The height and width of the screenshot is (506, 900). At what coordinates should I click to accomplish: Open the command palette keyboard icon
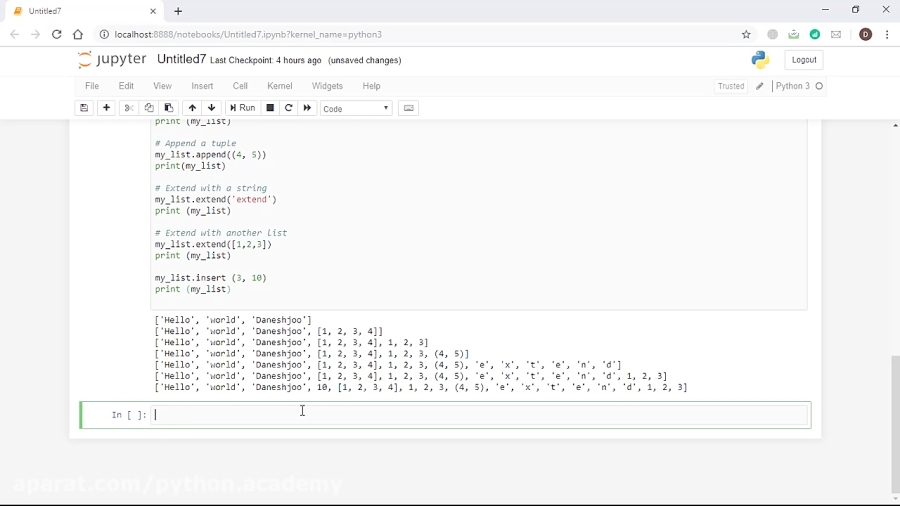(x=409, y=108)
